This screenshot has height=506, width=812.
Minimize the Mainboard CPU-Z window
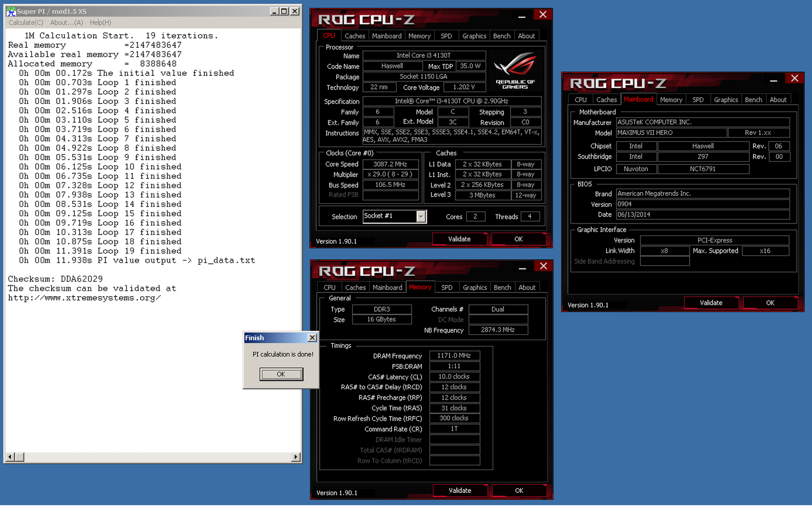tap(774, 80)
